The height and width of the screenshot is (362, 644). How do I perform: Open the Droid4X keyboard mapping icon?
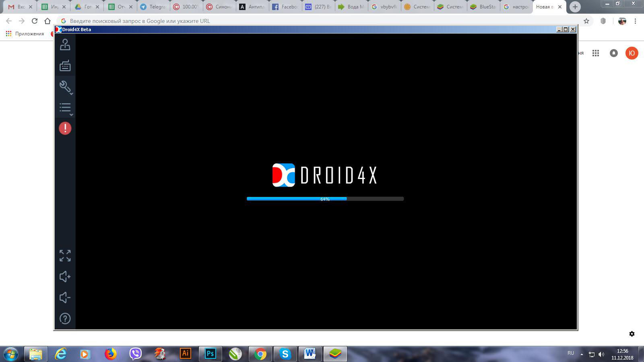65,66
